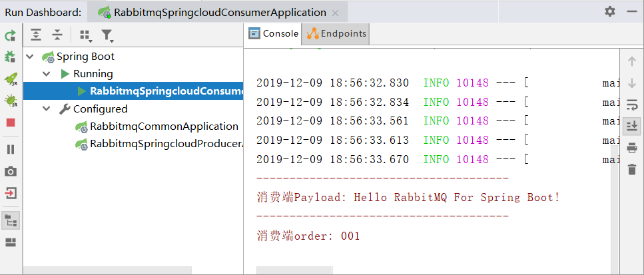Debug with JRebel bug icon
The height and width of the screenshot is (275, 644).
10,101
